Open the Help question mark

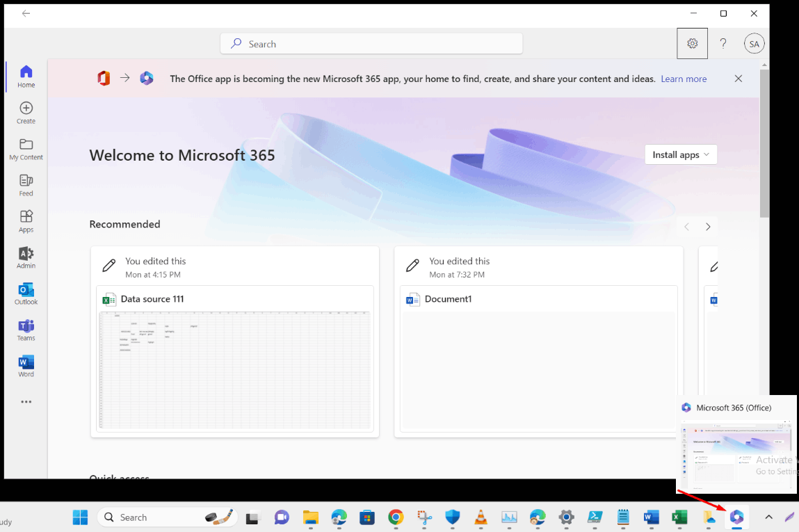(x=723, y=43)
